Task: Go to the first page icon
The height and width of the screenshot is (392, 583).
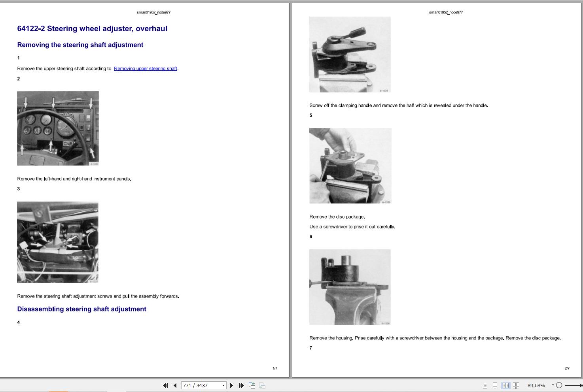Action: [165, 385]
